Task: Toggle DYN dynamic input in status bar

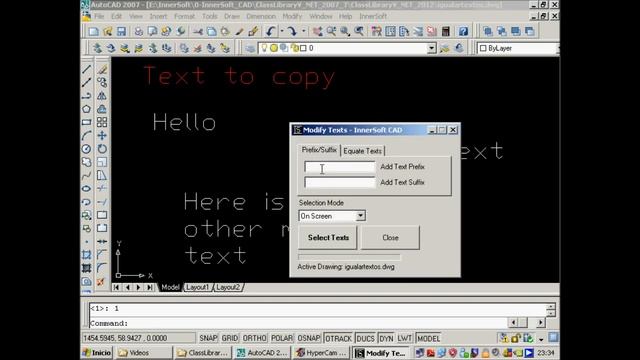Action: coord(386,338)
